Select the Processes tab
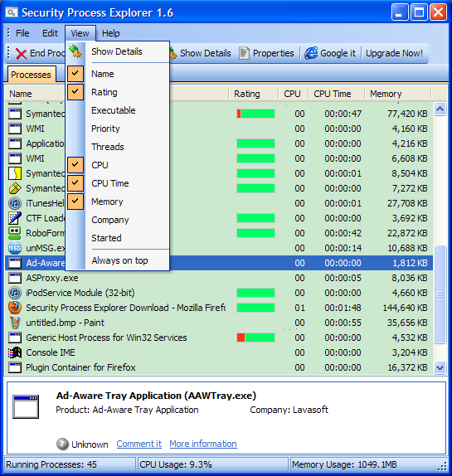 click(31, 75)
